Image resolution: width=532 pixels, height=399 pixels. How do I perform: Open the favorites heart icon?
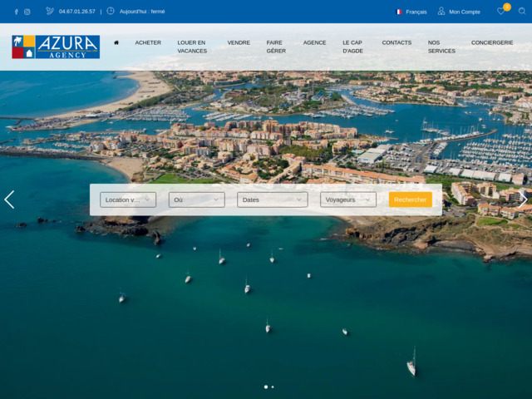(500, 12)
